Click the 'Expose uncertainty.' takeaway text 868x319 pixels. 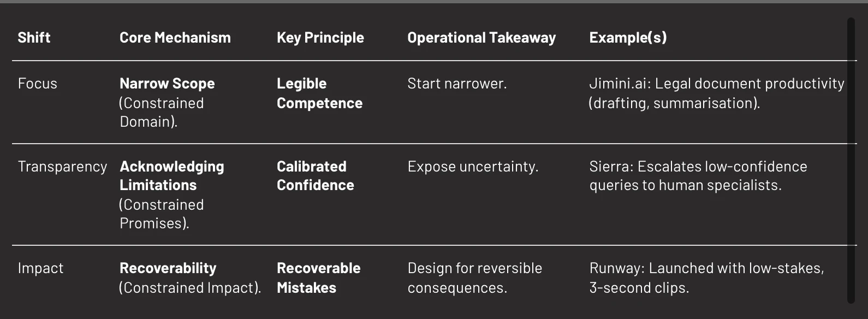click(473, 167)
